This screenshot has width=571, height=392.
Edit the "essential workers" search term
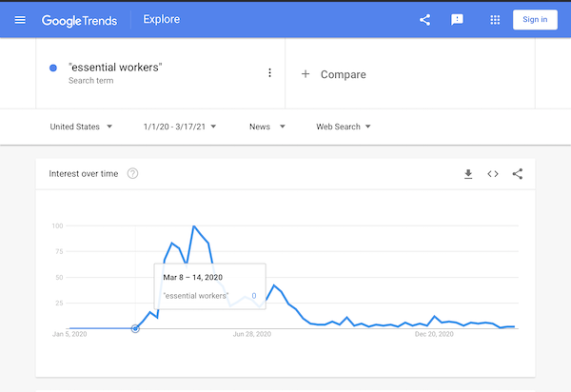pos(115,68)
